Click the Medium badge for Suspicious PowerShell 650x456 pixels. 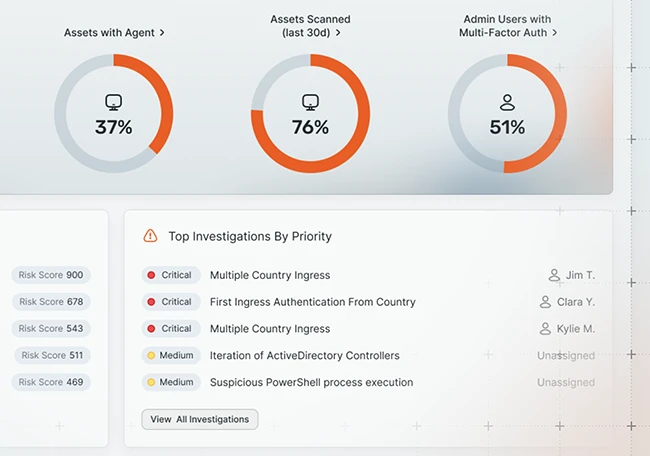171,382
